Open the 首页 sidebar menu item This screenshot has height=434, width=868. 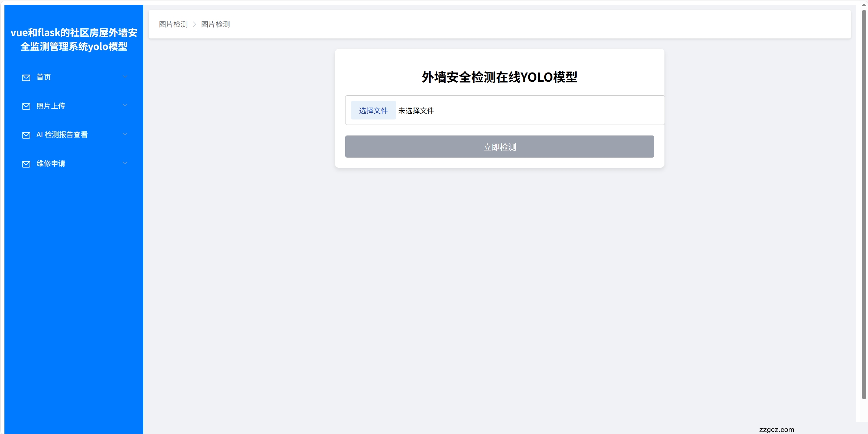click(44, 77)
